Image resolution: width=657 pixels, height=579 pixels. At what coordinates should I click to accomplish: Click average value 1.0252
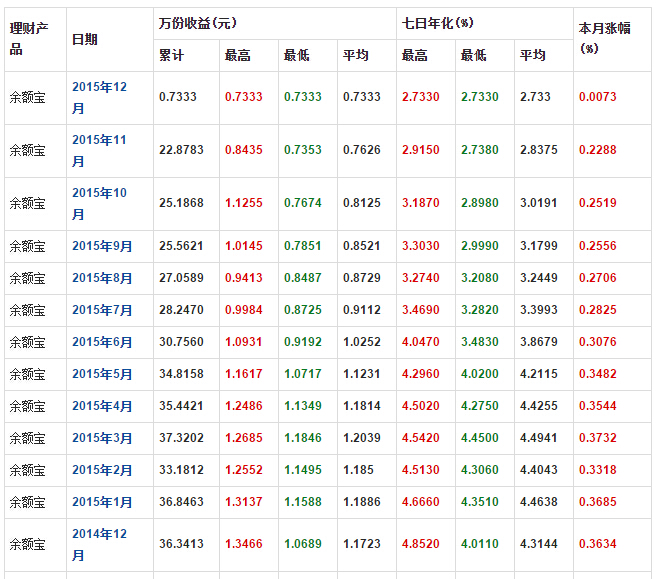click(362, 342)
